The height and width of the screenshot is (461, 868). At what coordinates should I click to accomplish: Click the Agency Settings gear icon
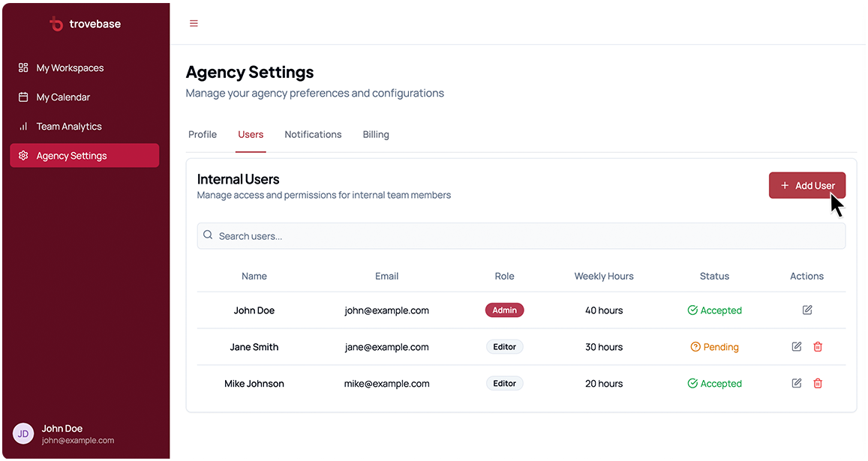pyautogui.click(x=23, y=155)
